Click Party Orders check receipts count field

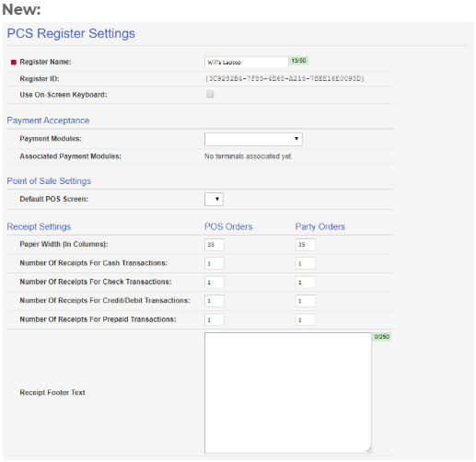tap(305, 283)
